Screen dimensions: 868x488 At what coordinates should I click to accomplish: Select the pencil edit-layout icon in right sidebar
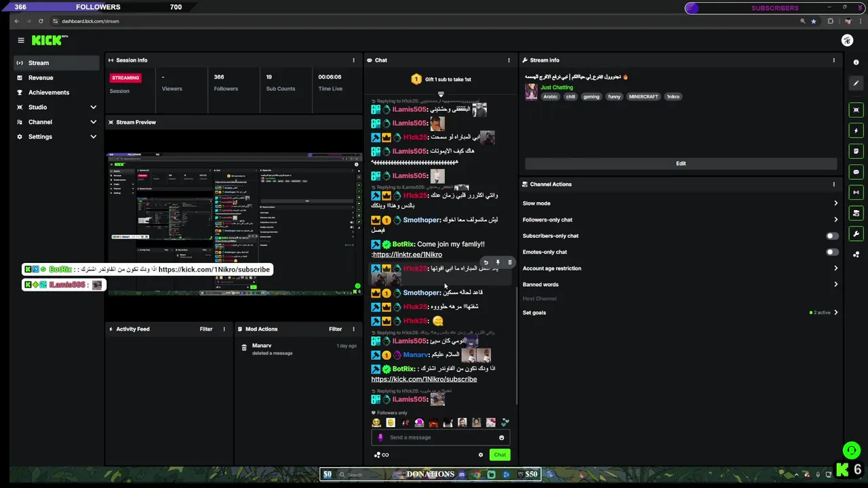[856, 83]
